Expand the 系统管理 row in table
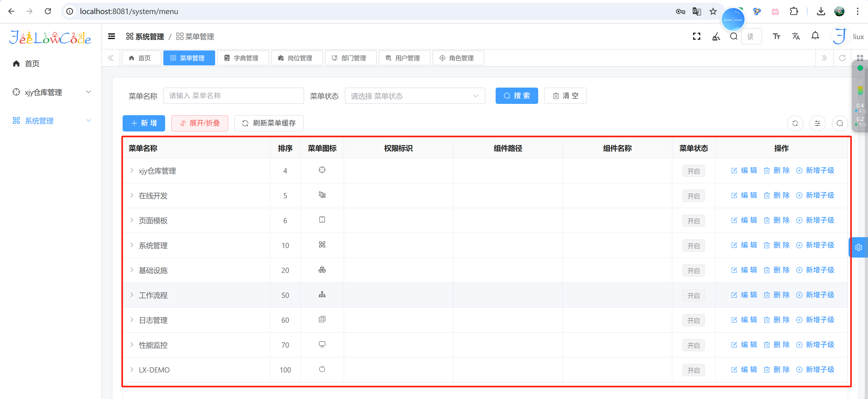868x399 pixels. point(132,245)
